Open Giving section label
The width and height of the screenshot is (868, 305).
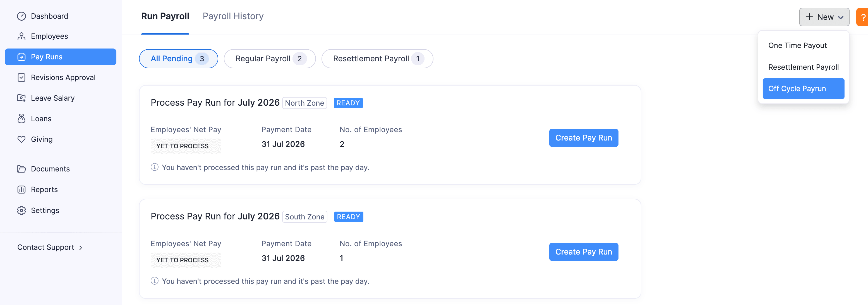(42, 139)
